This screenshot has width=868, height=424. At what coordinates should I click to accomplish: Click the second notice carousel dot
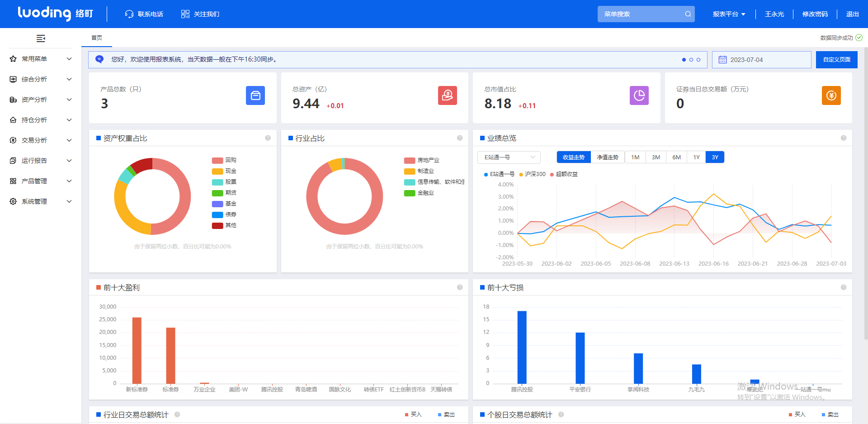tap(691, 60)
